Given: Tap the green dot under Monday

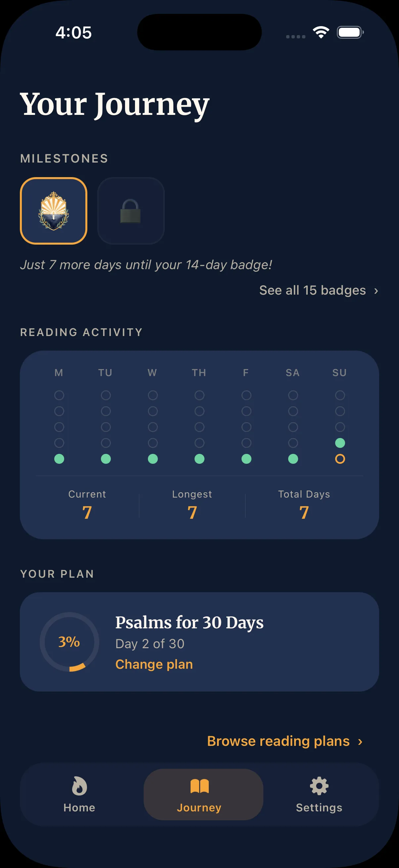Looking at the screenshot, I should [59, 459].
